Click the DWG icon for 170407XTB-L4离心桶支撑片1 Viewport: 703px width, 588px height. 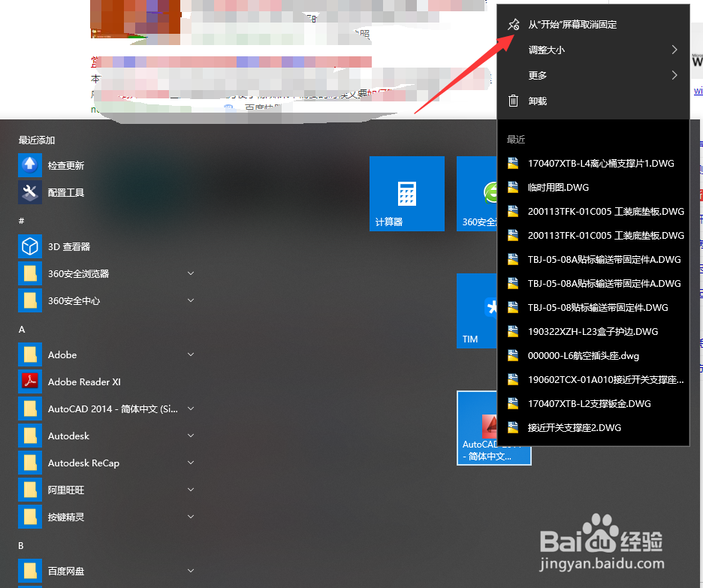pyautogui.click(x=513, y=163)
